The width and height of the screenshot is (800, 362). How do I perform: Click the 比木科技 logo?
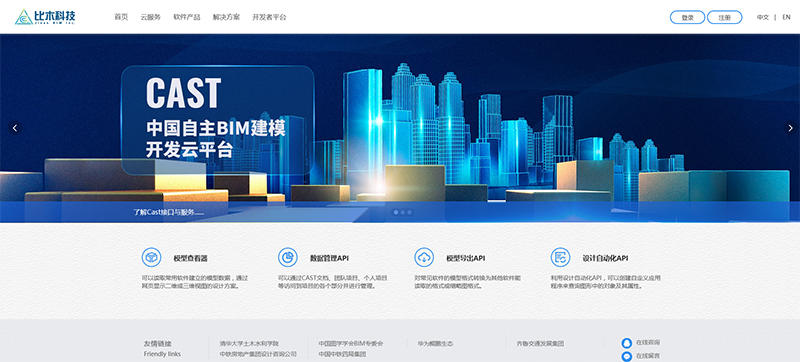tap(45, 17)
